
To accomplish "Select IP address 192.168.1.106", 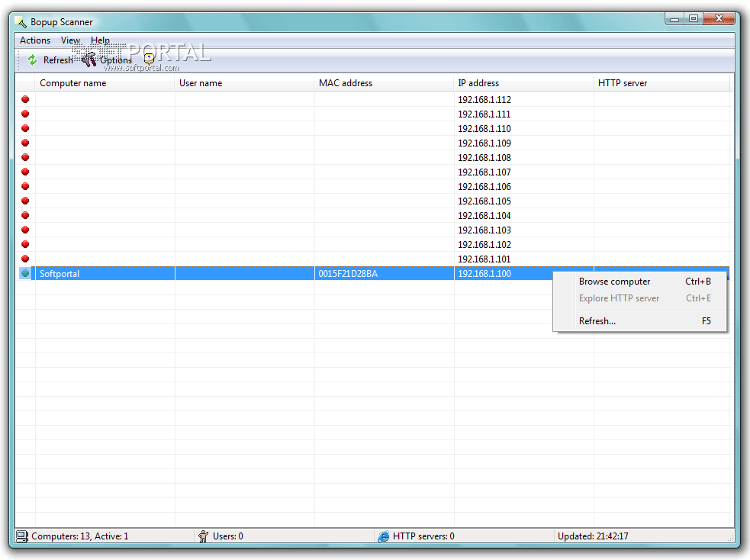I will point(484,186).
